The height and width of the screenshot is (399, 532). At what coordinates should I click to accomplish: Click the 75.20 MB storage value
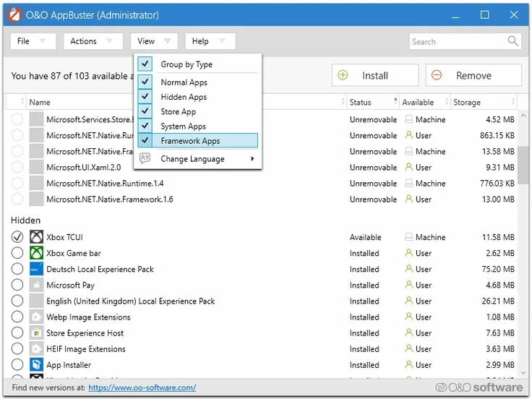point(498,269)
